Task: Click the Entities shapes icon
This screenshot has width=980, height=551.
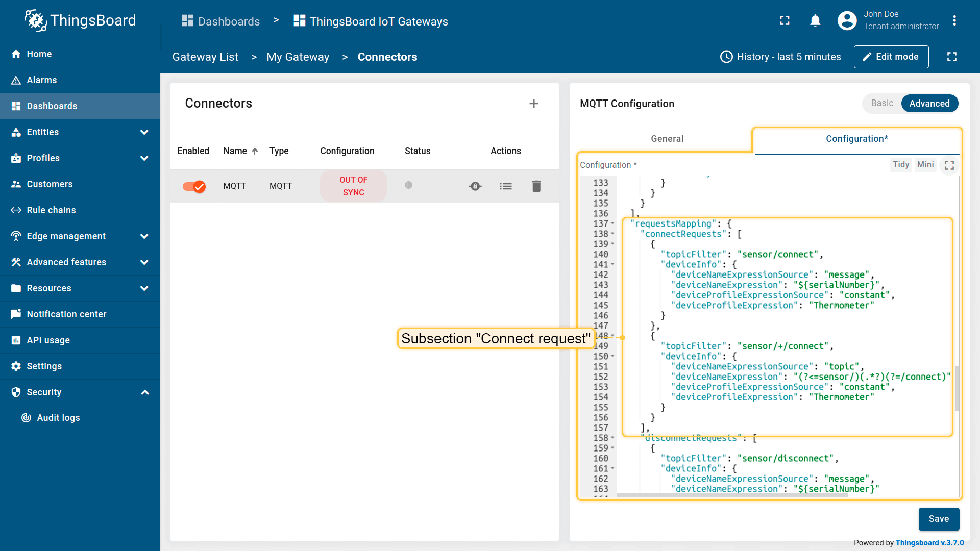Action: point(16,132)
